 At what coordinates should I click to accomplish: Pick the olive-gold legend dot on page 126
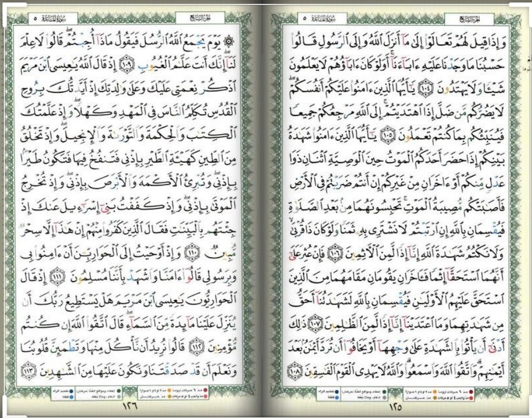(x=169, y=396)
